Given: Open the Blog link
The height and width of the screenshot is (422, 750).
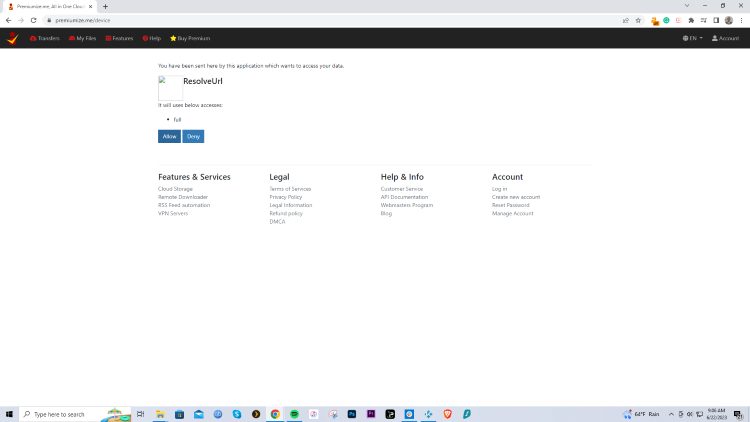Looking at the screenshot, I should point(386,213).
